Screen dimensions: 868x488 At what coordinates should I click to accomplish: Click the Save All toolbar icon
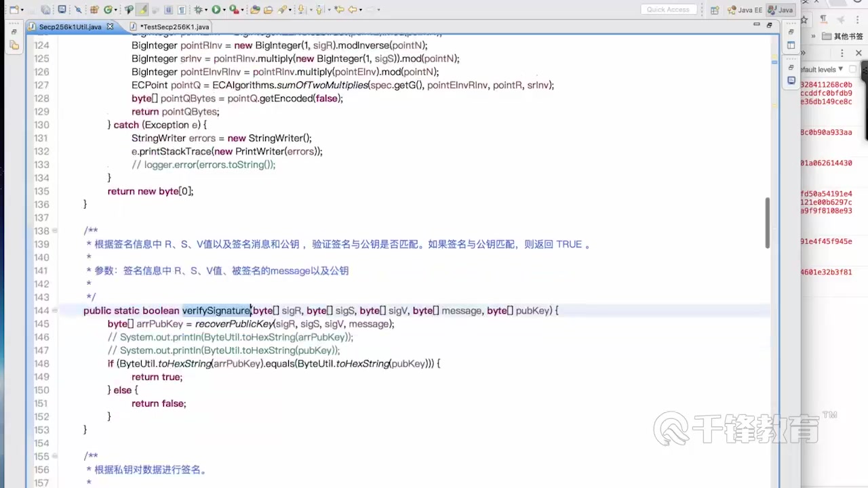(x=45, y=9)
